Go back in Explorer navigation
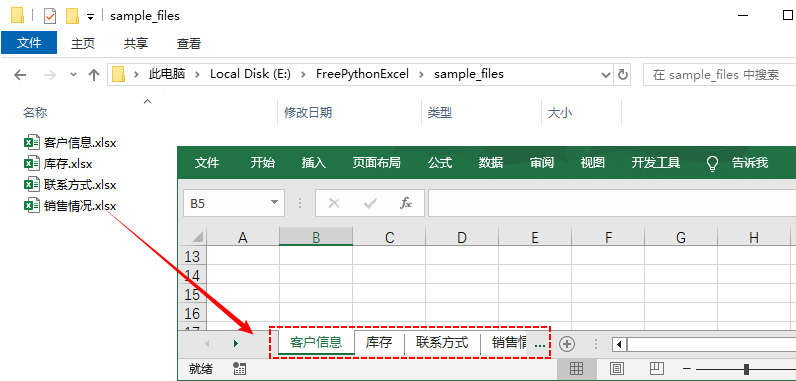Viewport: 796px width, 381px height. point(20,75)
